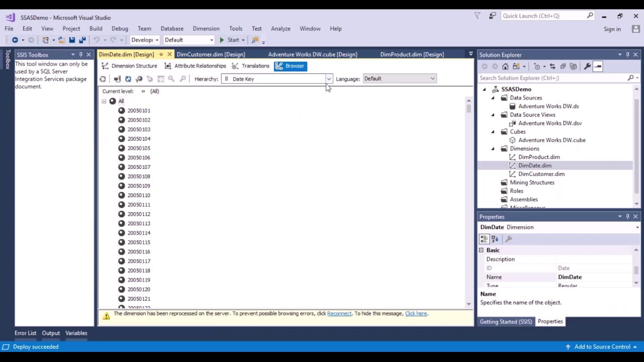Image resolution: width=644 pixels, height=362 pixels.
Task: Click the feedback icon beside Quick Launch
Action: coord(493,16)
